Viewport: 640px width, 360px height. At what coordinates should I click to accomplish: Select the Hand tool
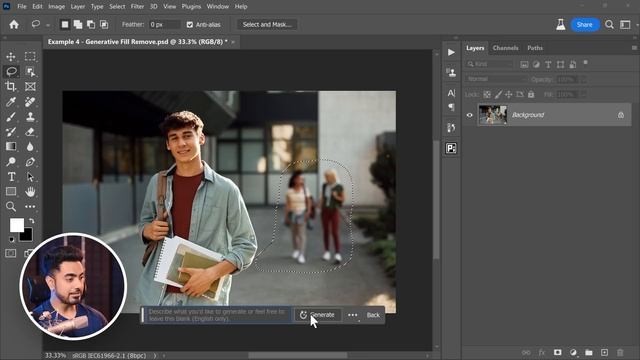[30, 191]
